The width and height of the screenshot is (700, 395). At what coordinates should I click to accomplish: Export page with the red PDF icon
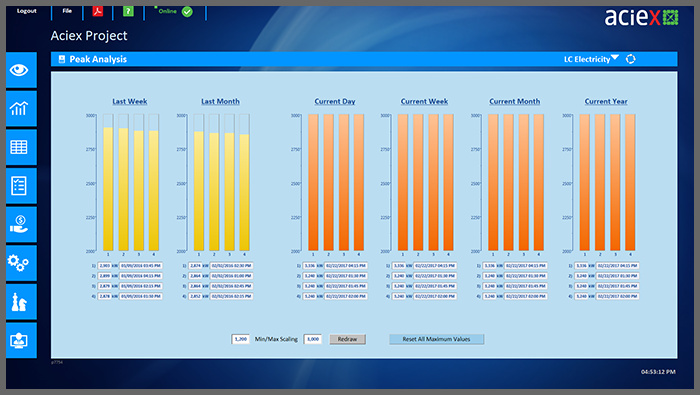click(x=98, y=11)
